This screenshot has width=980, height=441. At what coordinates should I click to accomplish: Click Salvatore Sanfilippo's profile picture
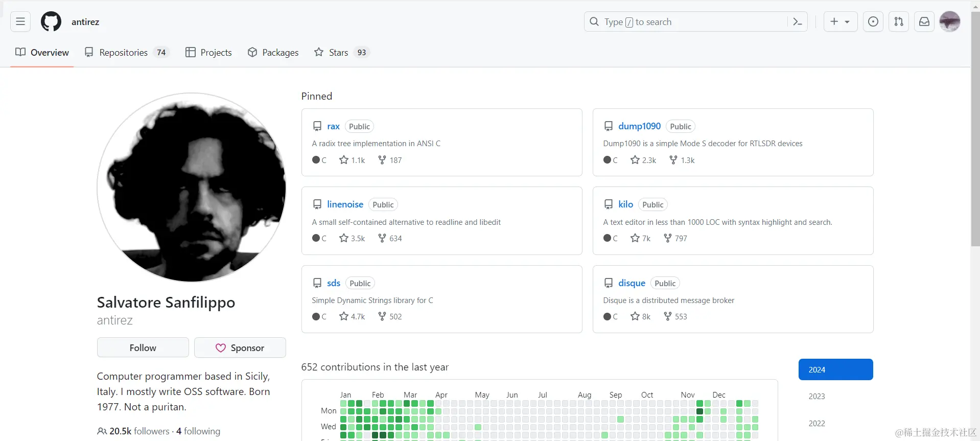[x=192, y=187]
